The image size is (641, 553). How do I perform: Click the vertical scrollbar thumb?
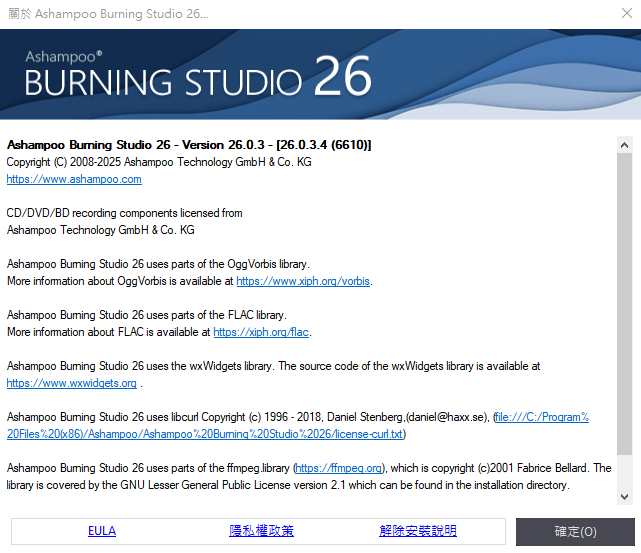tap(624, 304)
